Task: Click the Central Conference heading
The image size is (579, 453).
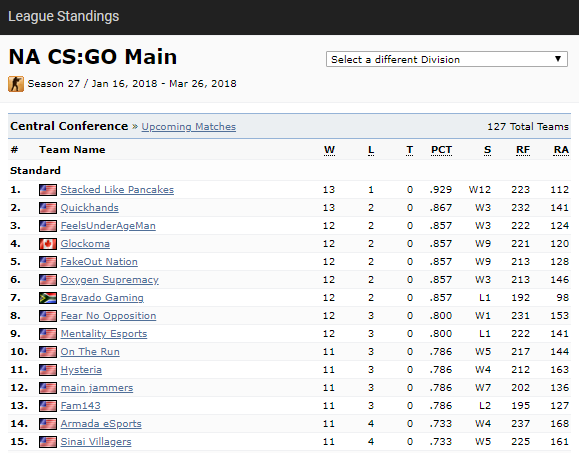Action: tap(69, 126)
